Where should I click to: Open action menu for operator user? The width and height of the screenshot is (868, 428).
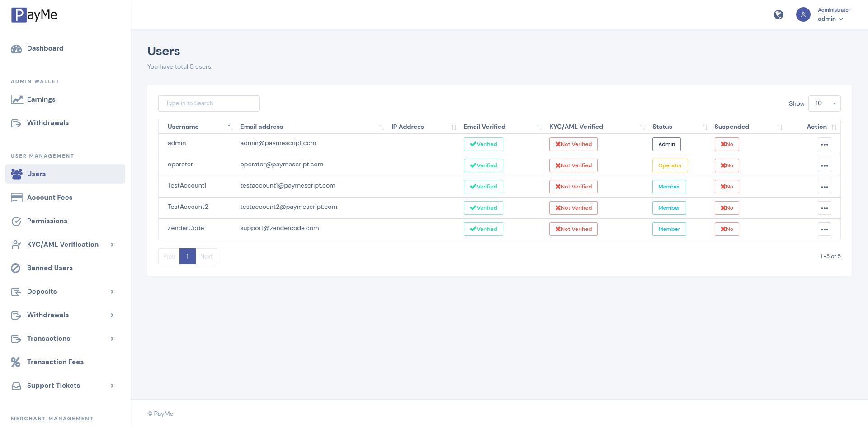824,165
